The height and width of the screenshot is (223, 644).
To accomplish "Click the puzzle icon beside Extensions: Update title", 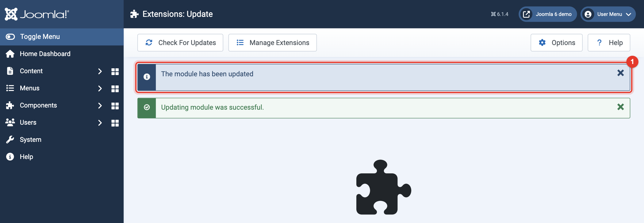I will click(x=134, y=14).
